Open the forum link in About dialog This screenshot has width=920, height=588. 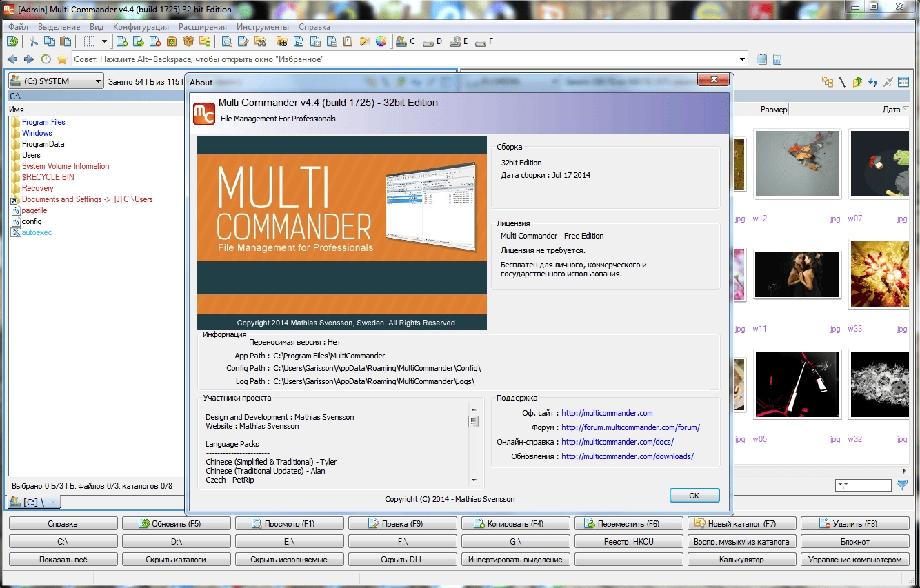coord(630,427)
